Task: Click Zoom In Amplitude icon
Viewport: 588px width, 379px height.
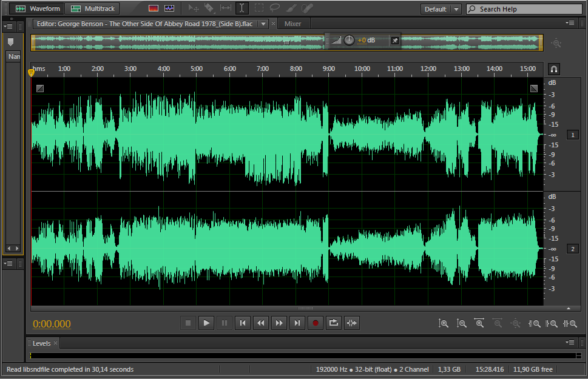Action: click(443, 323)
